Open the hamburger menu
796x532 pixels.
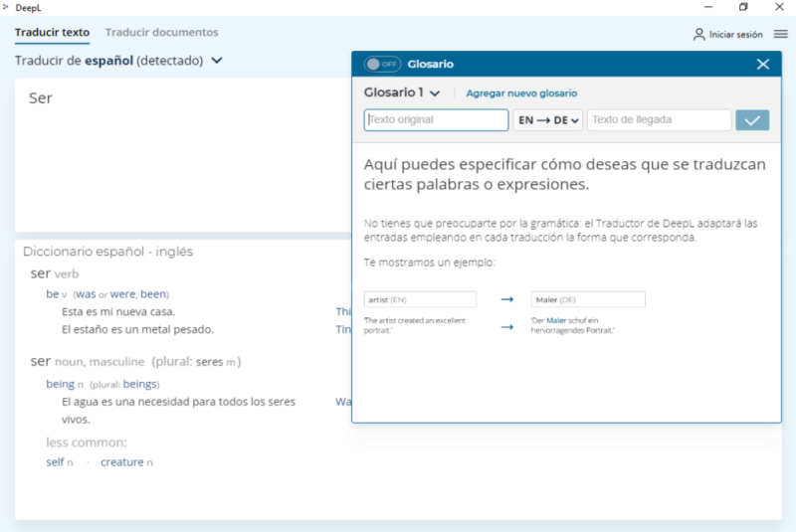point(781,34)
